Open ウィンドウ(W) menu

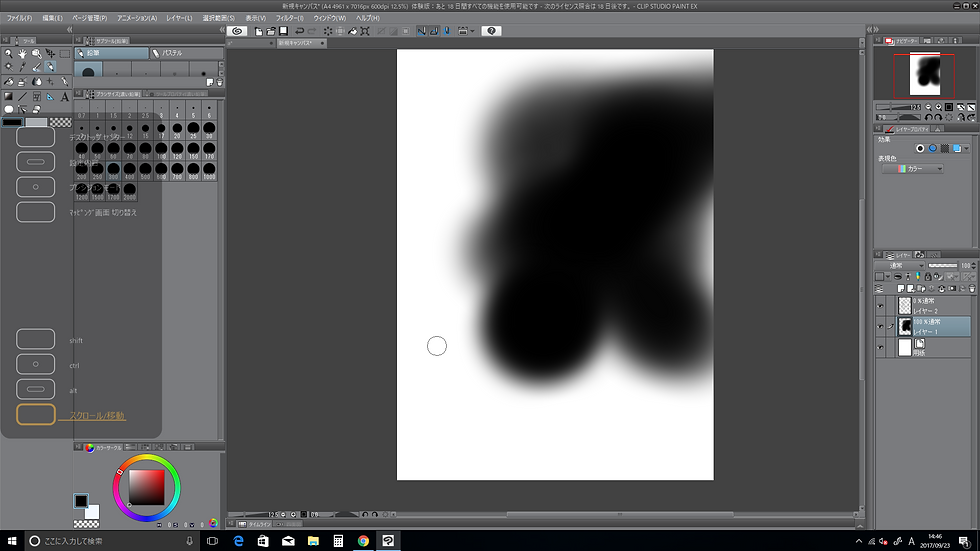pos(329,18)
